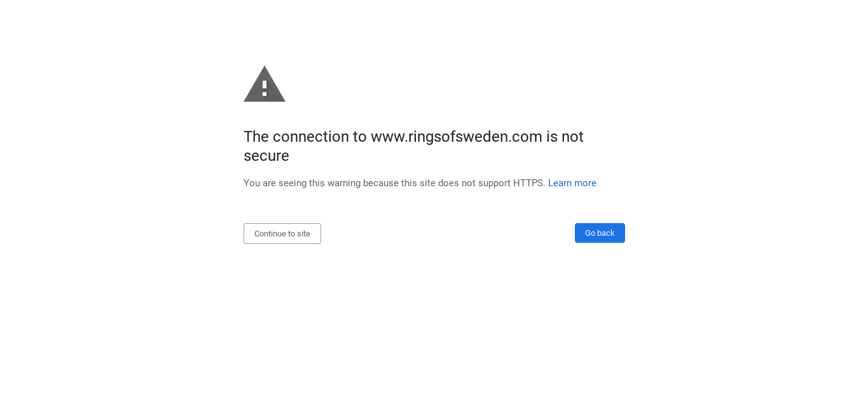Click the connection not secure heading
Image resolution: width=868 pixels, height=410 pixels.
[413, 146]
